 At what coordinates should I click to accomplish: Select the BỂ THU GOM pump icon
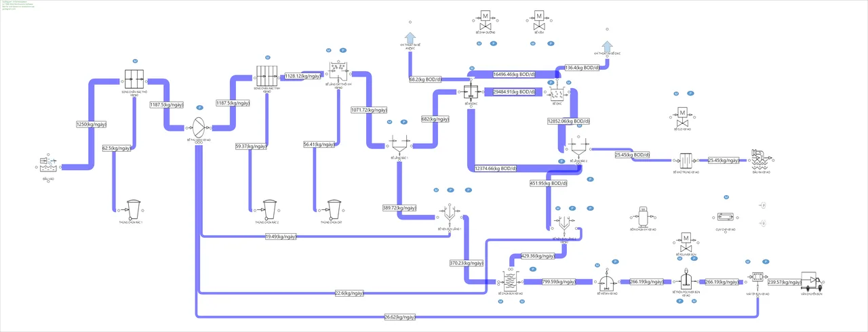(199, 127)
